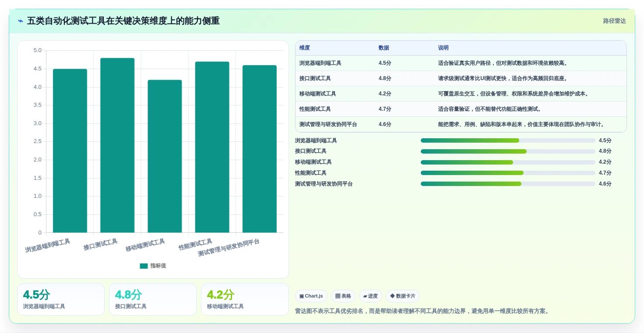Screen dimensions: 644x333
Task: Select the 浏览器端到端工具 bar in the chart
Action: [x=70, y=151]
